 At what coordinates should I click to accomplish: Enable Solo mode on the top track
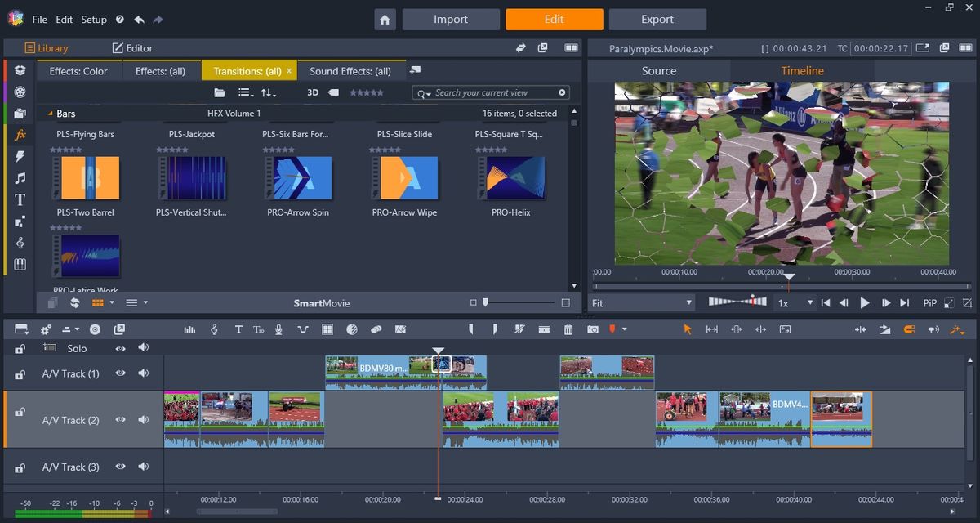click(x=76, y=348)
